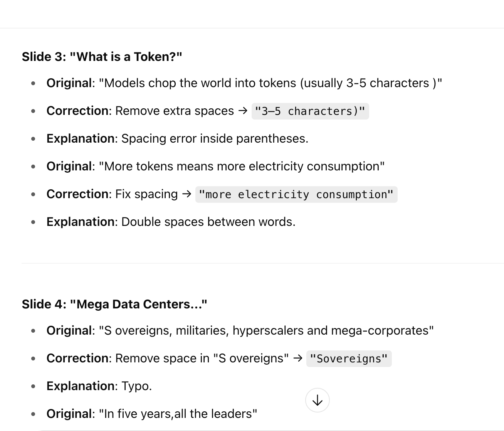Click the horizontal divider between Slide 3 and 4
This screenshot has height=431, width=504.
tap(263, 263)
